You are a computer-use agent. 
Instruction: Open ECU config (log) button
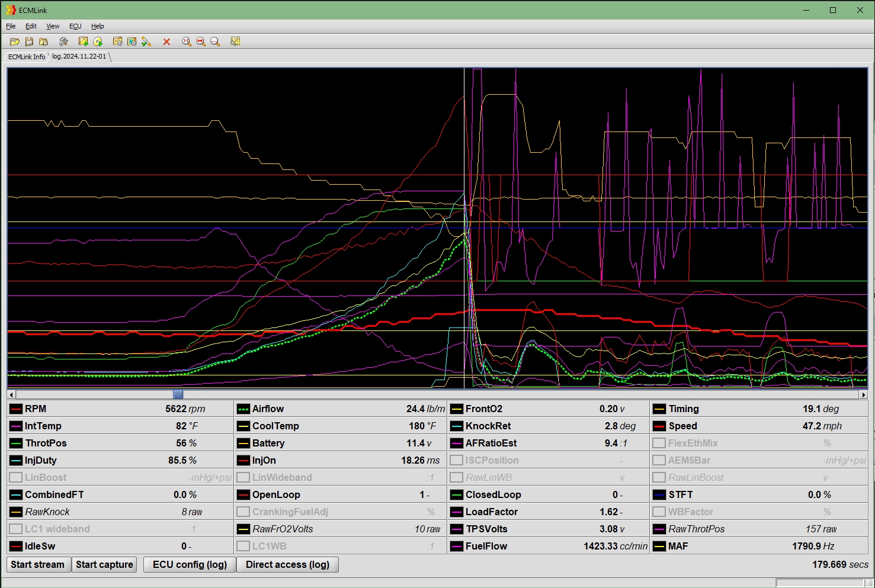190,564
